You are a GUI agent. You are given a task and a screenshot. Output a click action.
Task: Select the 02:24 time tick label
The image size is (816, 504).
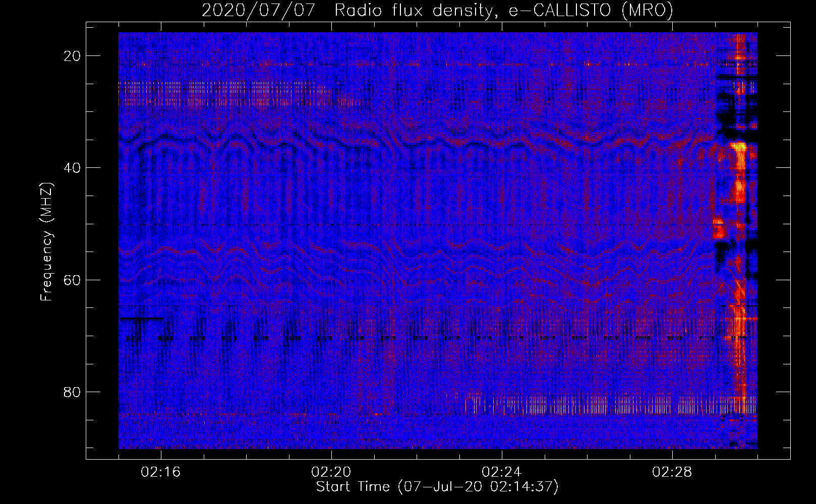click(x=502, y=472)
